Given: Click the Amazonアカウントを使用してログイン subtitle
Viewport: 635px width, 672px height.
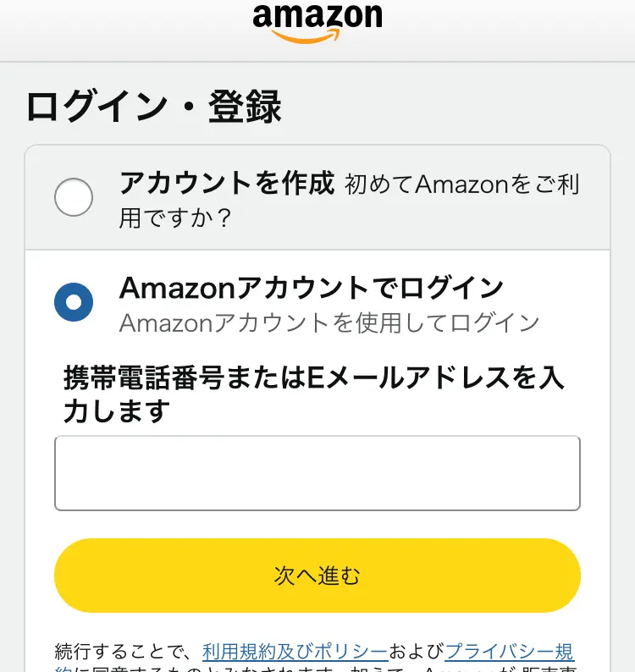Looking at the screenshot, I should (329, 322).
